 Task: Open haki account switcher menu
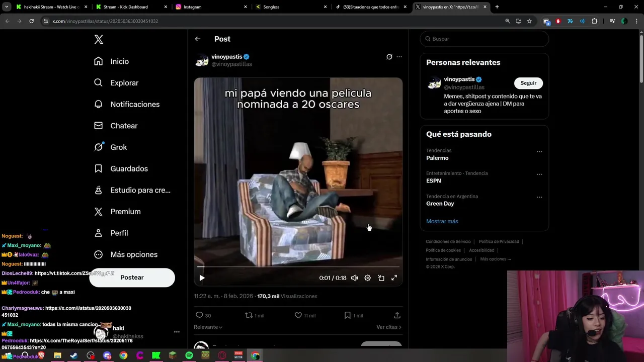pos(177,332)
